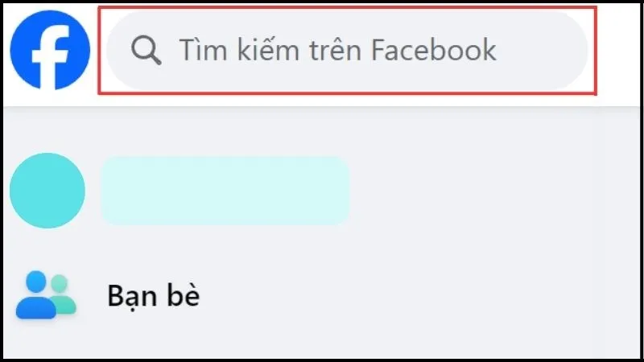Open profile via the cyan avatar circle
This screenshot has width=644, height=362.
47,191
